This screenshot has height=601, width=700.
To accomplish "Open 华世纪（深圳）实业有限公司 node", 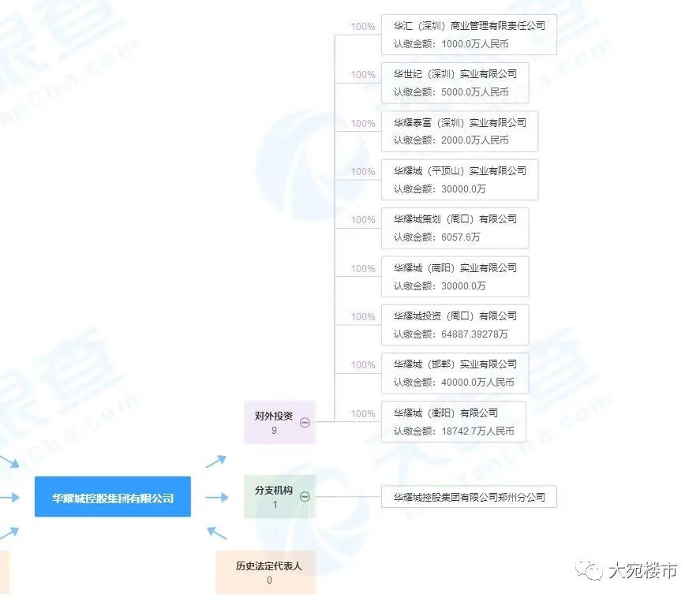I will point(455,82).
